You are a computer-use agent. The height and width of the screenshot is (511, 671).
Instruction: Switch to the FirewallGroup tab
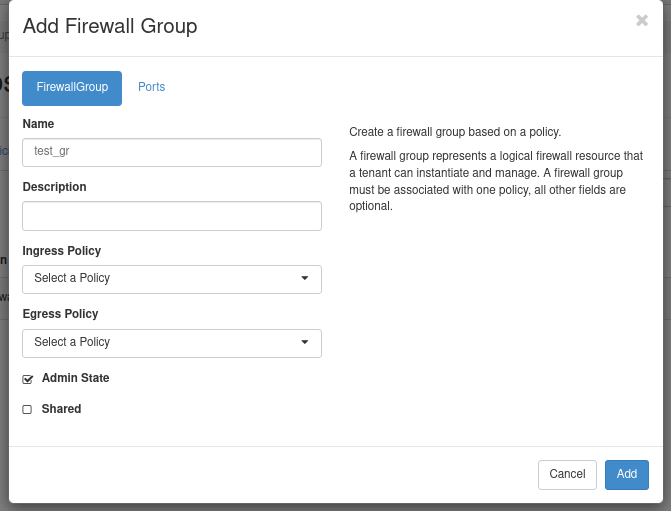click(72, 88)
